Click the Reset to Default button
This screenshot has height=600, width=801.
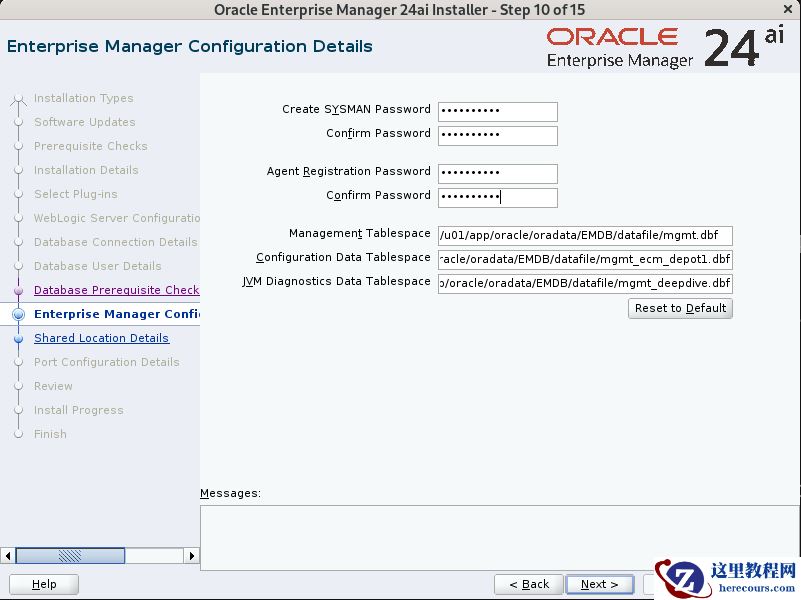[x=680, y=308]
